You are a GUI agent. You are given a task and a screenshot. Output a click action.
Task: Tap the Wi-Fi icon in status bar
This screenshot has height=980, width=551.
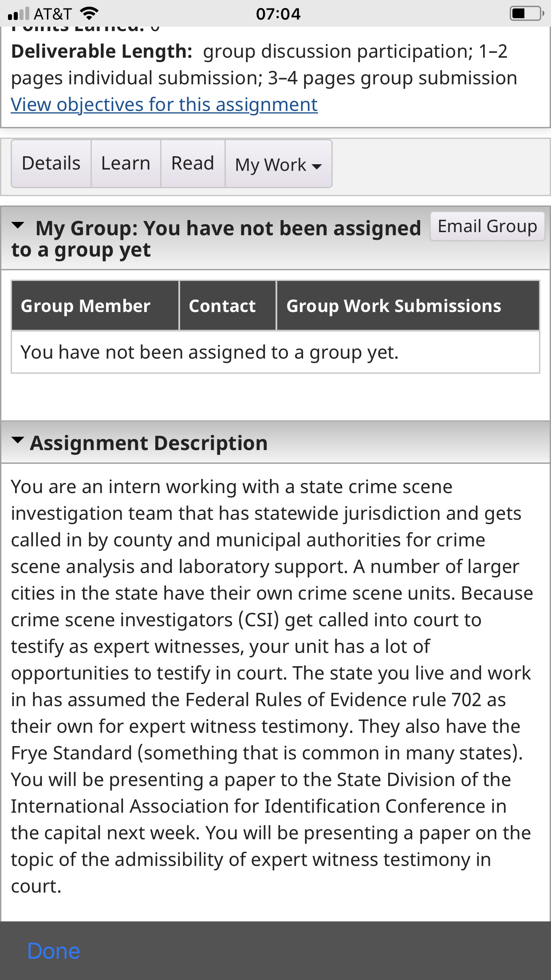90,14
